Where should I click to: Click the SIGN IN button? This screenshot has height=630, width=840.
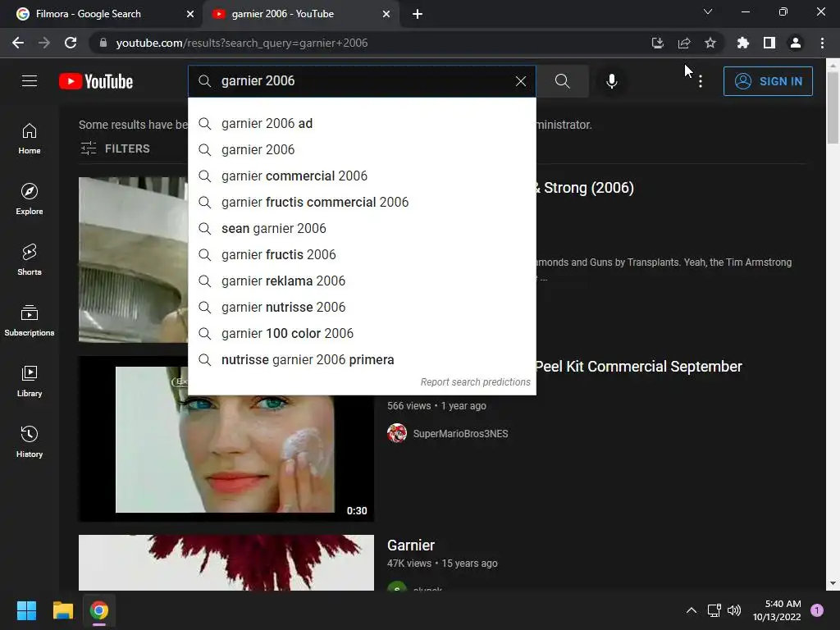768,81
